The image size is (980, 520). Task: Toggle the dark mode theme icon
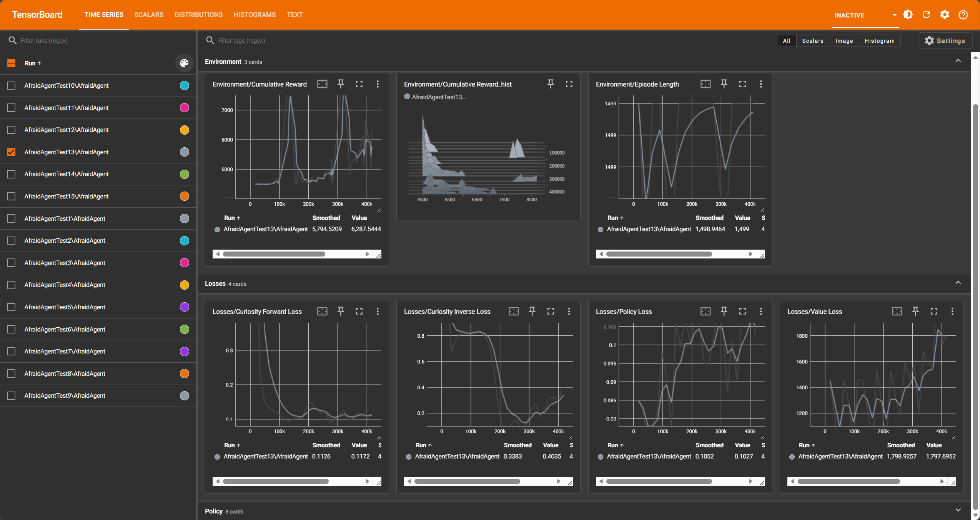click(x=908, y=15)
